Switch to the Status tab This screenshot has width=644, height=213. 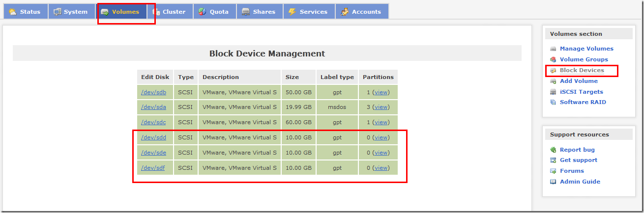click(x=26, y=12)
